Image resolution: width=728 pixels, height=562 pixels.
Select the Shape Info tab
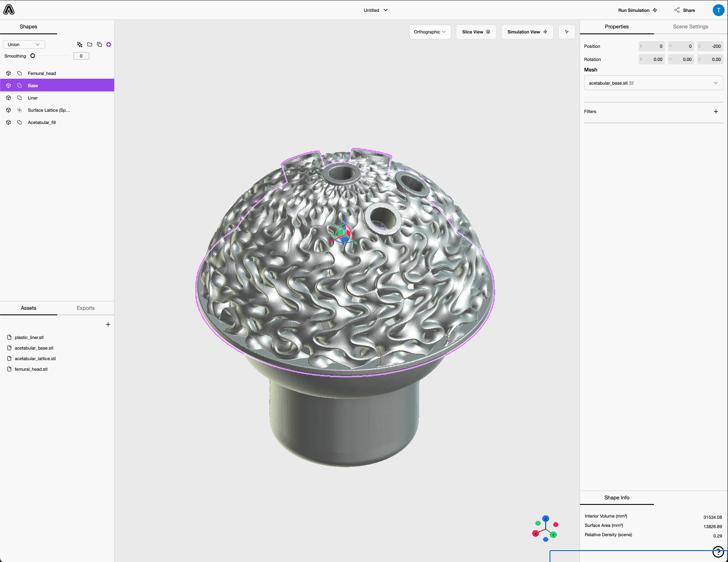[617, 498]
